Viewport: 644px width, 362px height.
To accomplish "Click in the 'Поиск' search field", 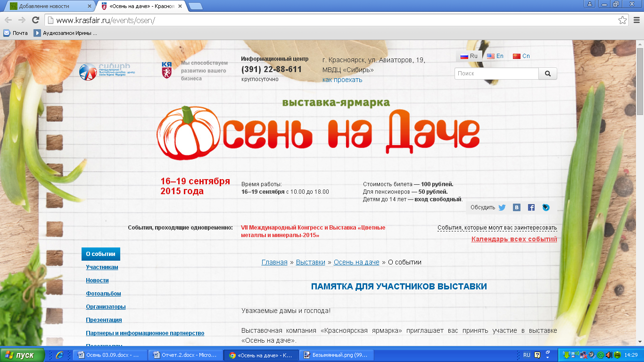I will click(496, 74).
